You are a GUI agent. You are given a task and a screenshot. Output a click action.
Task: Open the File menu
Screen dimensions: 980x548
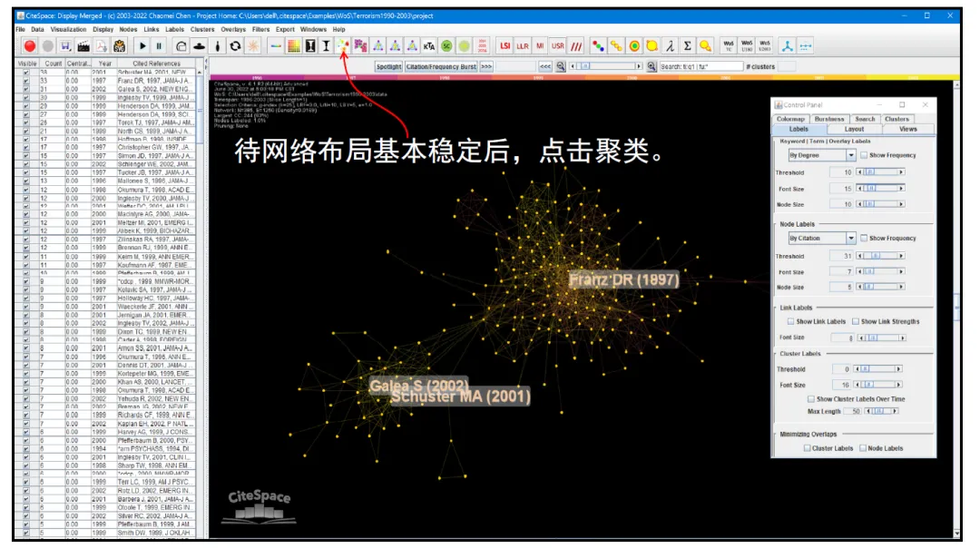pos(21,29)
